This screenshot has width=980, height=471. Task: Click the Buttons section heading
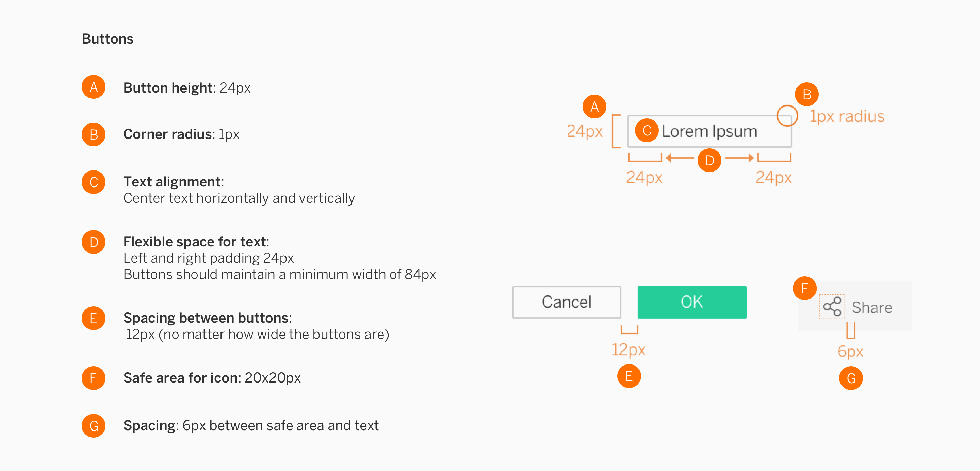pyautogui.click(x=108, y=39)
